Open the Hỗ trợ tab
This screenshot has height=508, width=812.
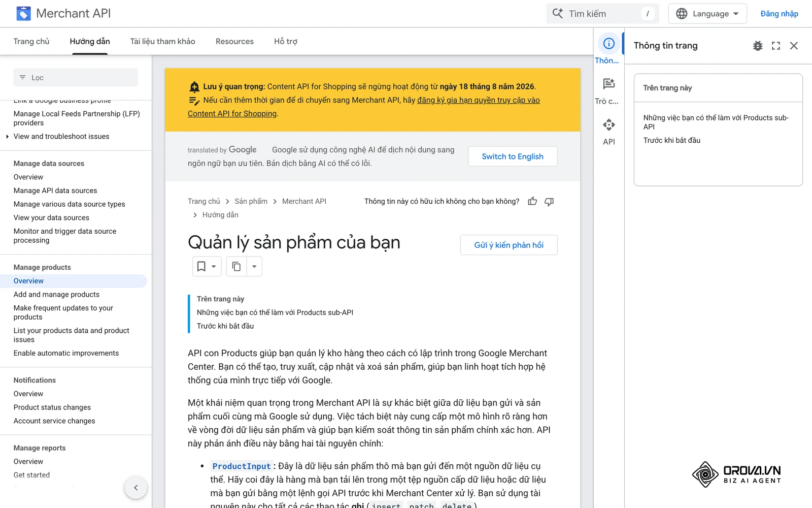coord(286,41)
